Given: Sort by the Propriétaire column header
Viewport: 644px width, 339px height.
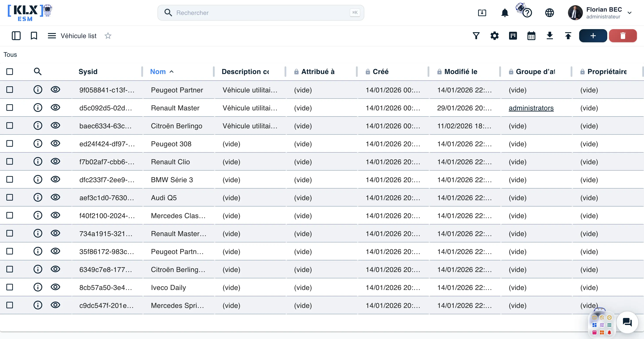Looking at the screenshot, I should pyautogui.click(x=607, y=72).
